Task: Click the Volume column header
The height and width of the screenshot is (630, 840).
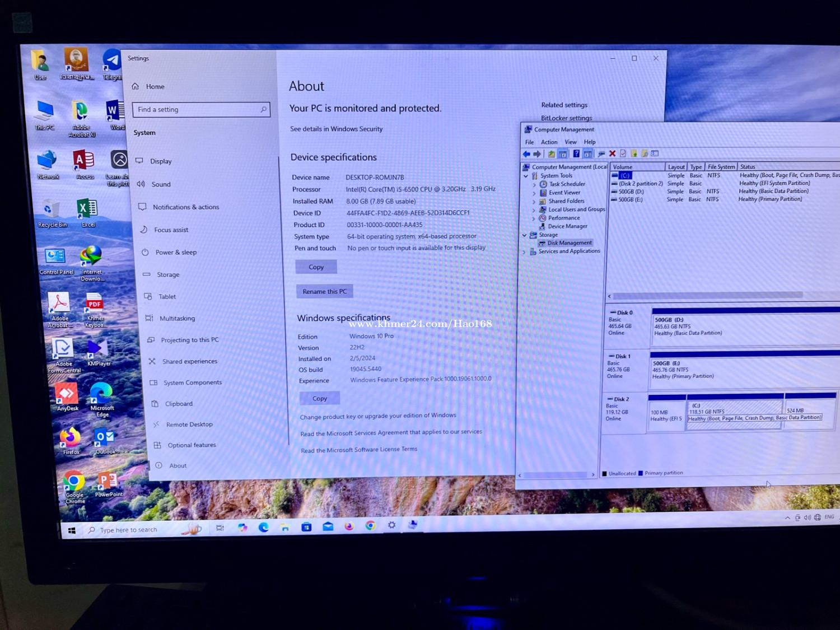Action: (x=637, y=167)
